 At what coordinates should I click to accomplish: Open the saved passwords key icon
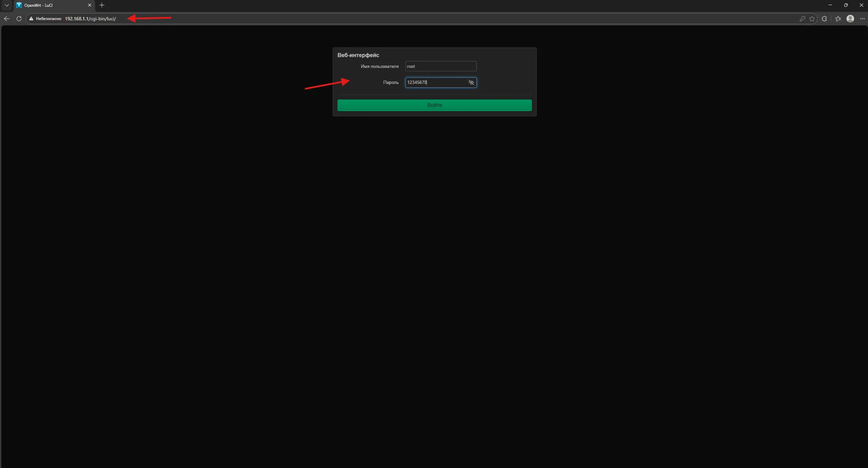(802, 19)
